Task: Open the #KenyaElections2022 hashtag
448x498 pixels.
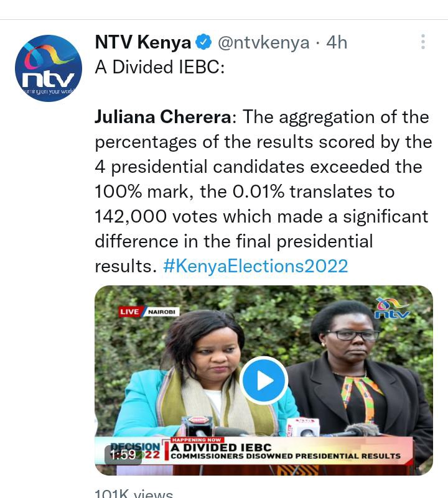Action: [256, 266]
